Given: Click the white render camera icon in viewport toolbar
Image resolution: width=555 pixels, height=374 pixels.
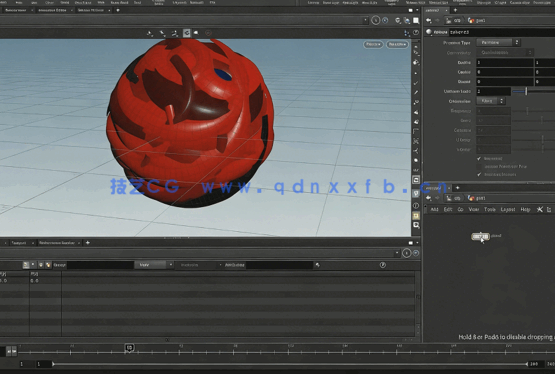Looking at the screenshot, I should click(x=196, y=33).
